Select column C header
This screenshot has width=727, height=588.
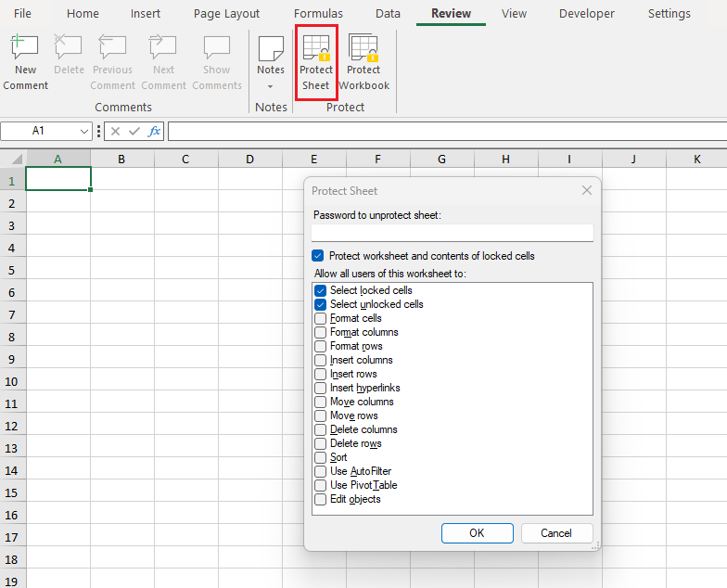[185, 160]
